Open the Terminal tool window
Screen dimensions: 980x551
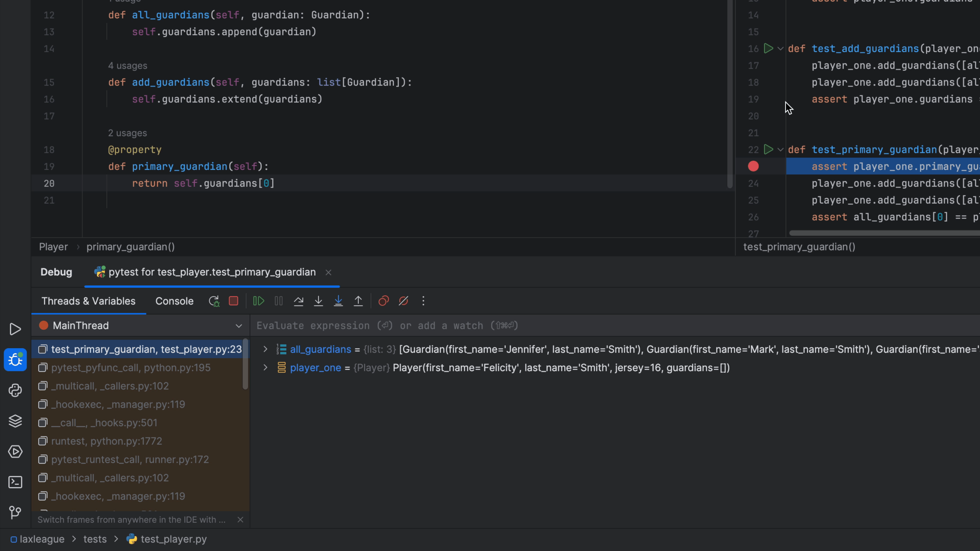pos(15,482)
